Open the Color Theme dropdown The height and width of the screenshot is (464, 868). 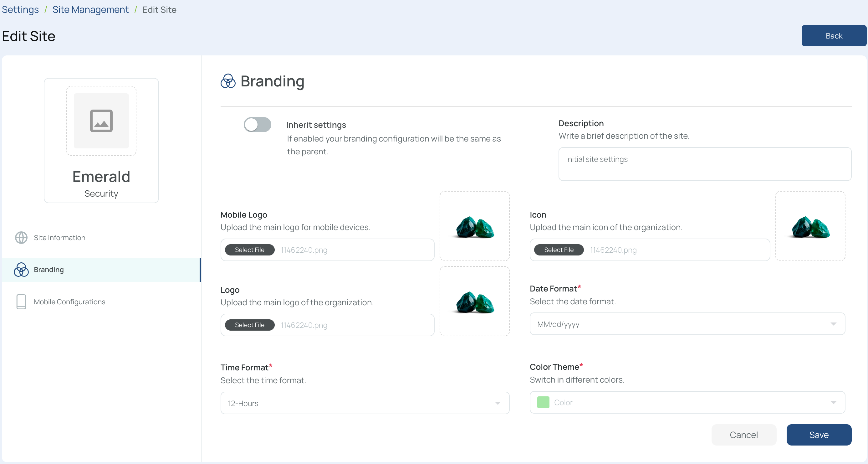[687, 402]
